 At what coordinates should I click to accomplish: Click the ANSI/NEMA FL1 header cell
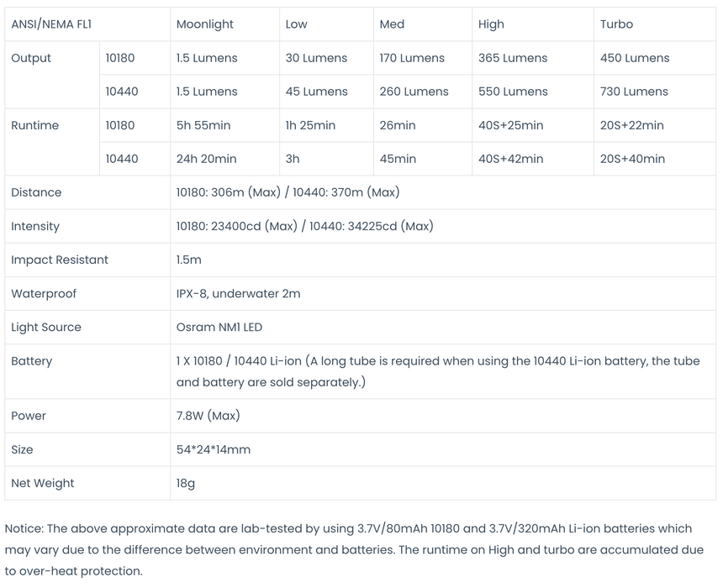(x=51, y=24)
